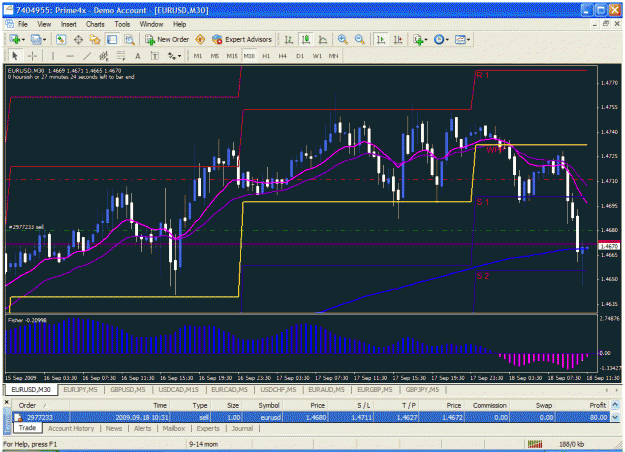Open the Account History terminal tab
This screenshot has height=452, width=625.
[x=71, y=428]
